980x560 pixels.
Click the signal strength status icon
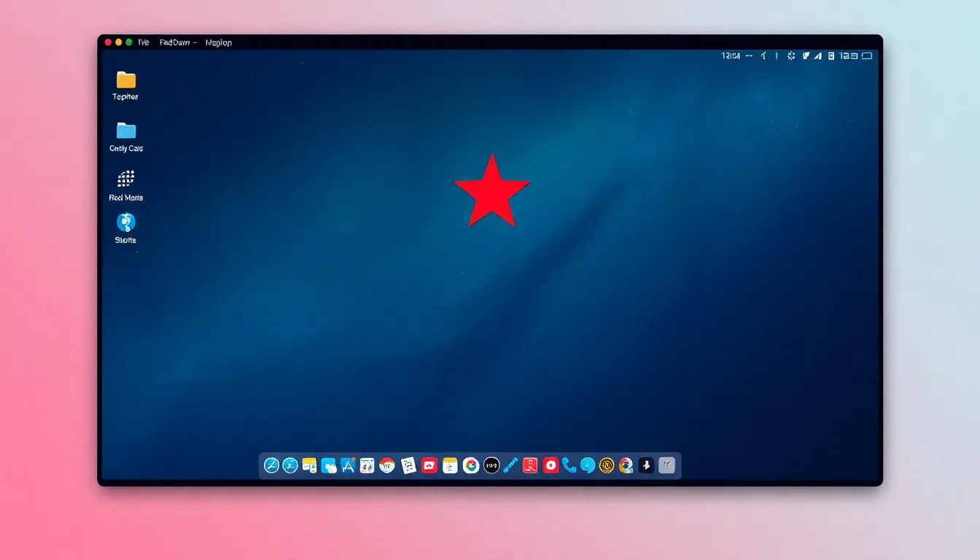[x=818, y=56]
